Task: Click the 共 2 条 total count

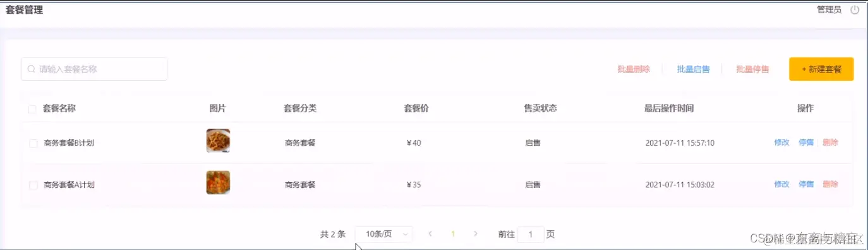Action: click(x=333, y=234)
